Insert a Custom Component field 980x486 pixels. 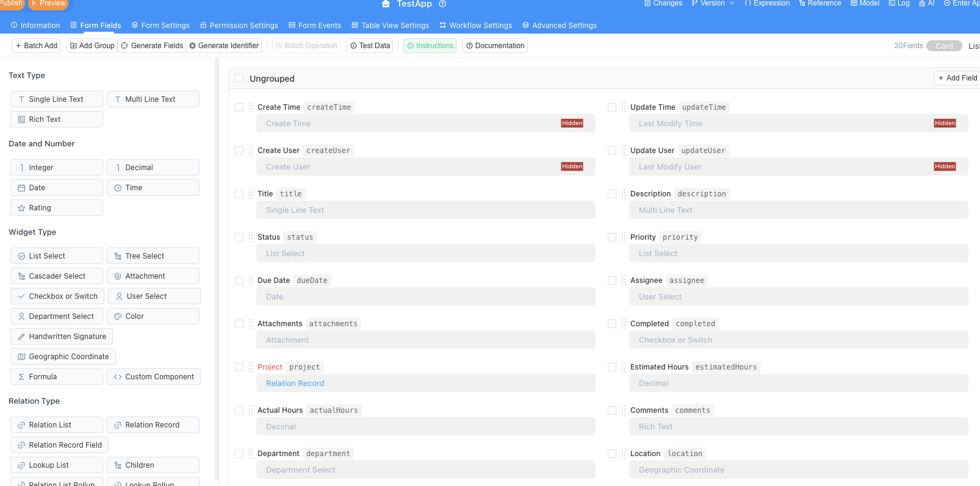154,377
